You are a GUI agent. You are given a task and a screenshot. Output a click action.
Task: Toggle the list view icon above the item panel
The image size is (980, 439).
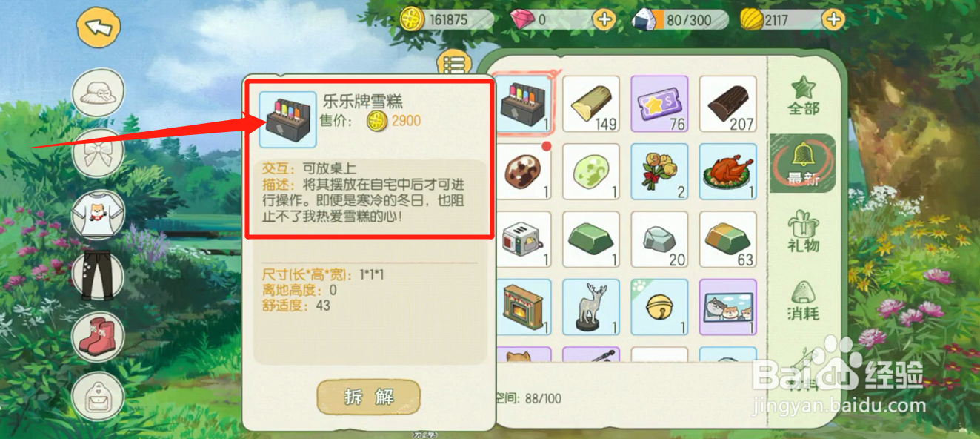(x=455, y=64)
